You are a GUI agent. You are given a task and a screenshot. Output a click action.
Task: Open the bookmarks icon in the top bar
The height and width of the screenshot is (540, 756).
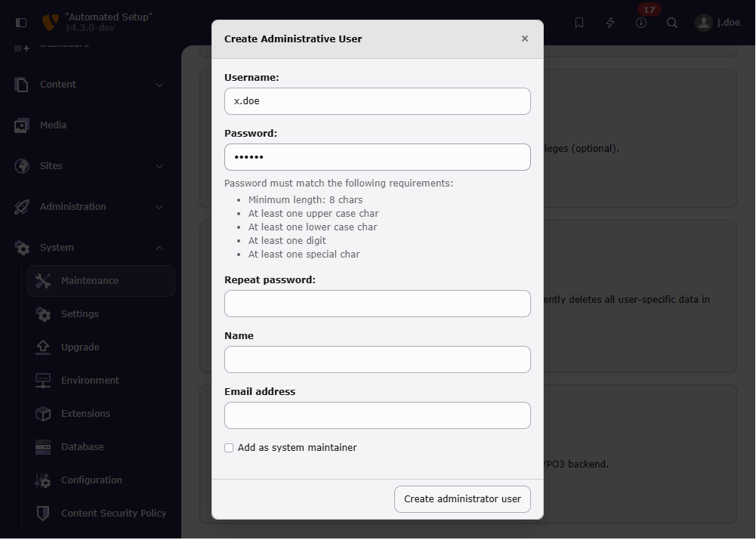579,22
